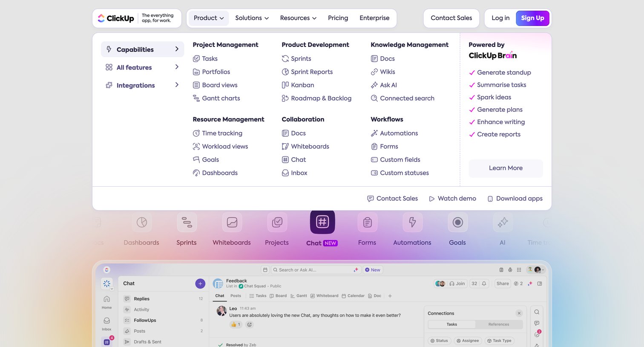Open Gantt charts
Viewport: 644px width, 347px height.
pyautogui.click(x=216, y=98)
